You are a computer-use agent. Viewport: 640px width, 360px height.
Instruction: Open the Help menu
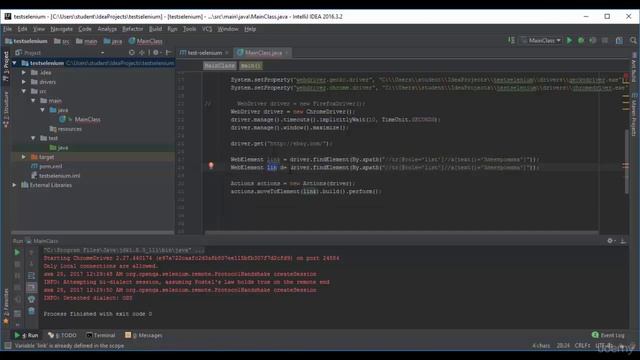tap(250, 29)
